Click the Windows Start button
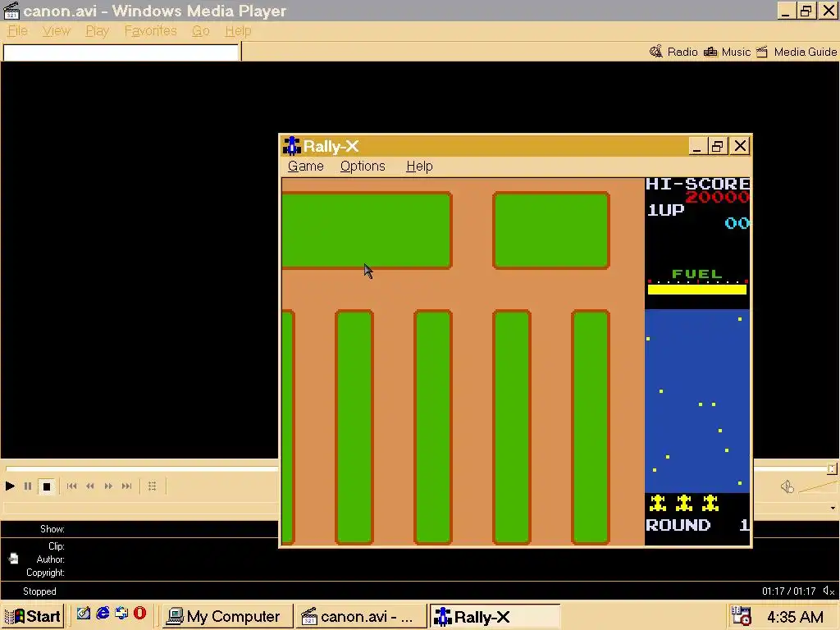Image resolution: width=840 pixels, height=630 pixels. 33,617
